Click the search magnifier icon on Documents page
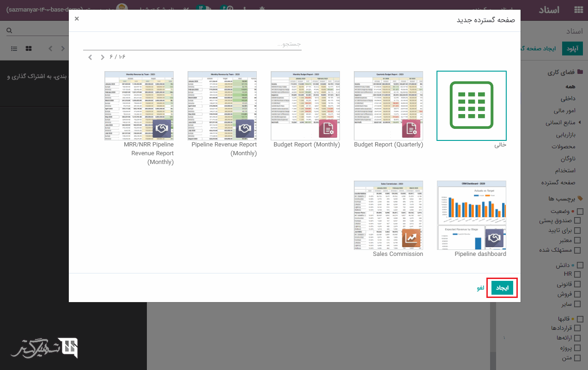The width and height of the screenshot is (588, 370). tap(9, 31)
